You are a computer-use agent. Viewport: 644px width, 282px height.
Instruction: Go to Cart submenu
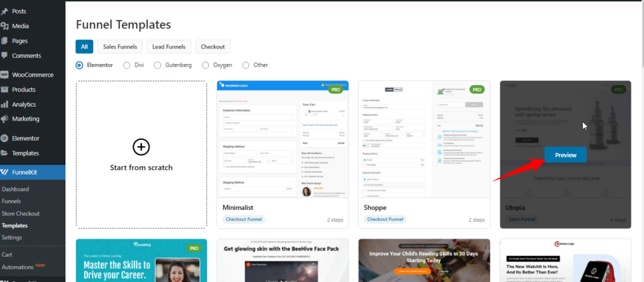point(7,255)
